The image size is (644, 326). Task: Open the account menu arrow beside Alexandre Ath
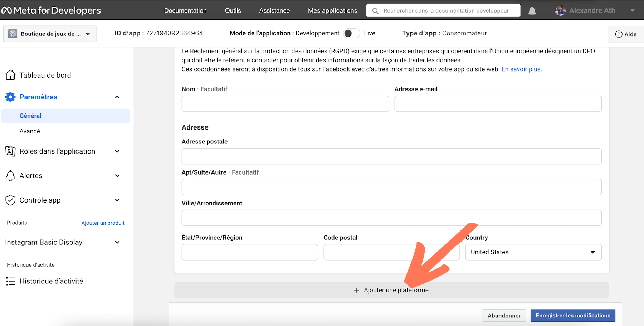pos(633,11)
